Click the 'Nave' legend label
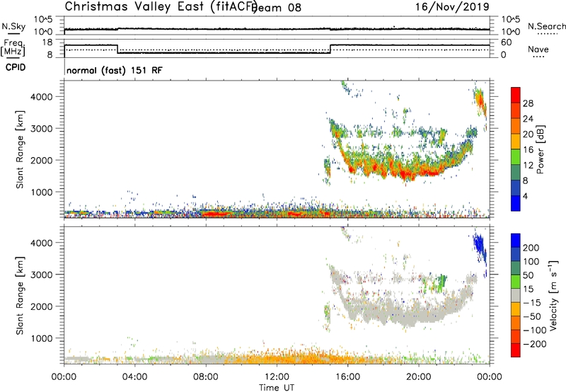This screenshot has height=392, width=566. [x=538, y=49]
